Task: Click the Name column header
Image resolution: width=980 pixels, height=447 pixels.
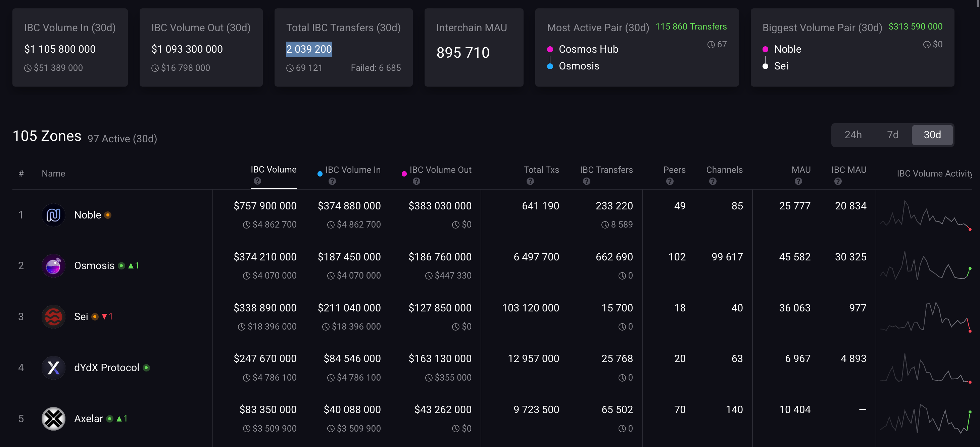Action: click(53, 173)
